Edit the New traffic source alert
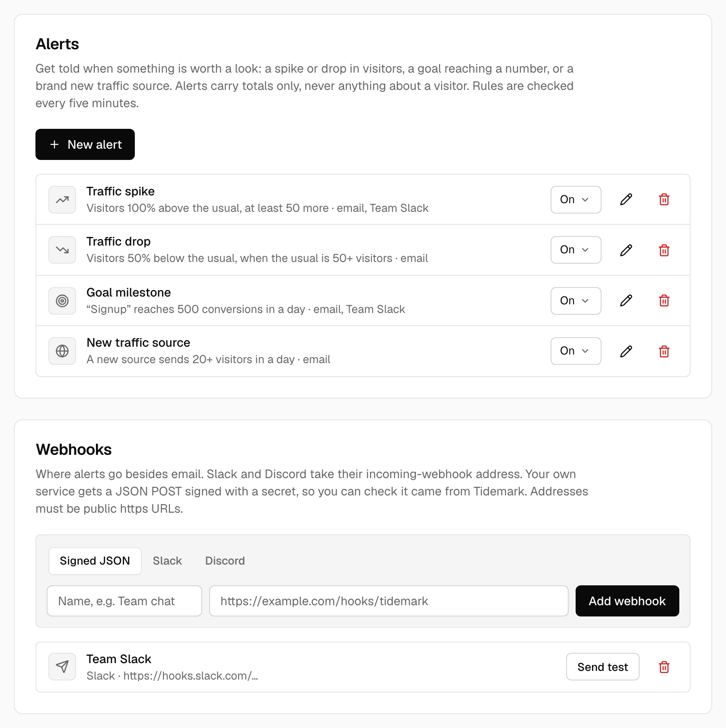This screenshot has width=726, height=728. [x=626, y=351]
